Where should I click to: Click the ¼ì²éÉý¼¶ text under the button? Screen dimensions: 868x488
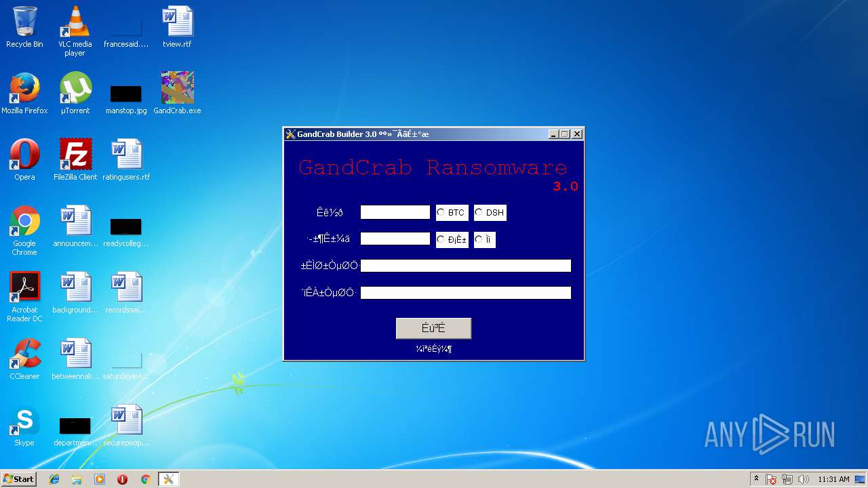click(x=433, y=349)
